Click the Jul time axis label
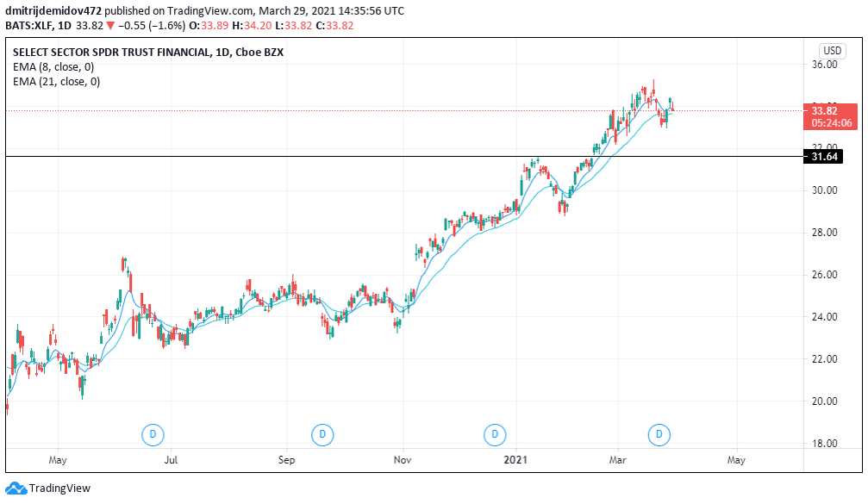 click(171, 460)
